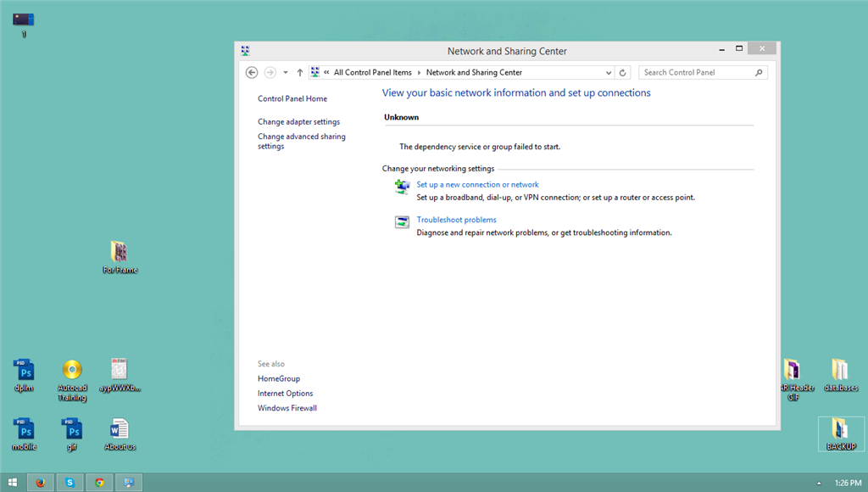The height and width of the screenshot is (492, 868).
Task: Click the taskbar clock showing 1:26 PM
Action: click(848, 484)
